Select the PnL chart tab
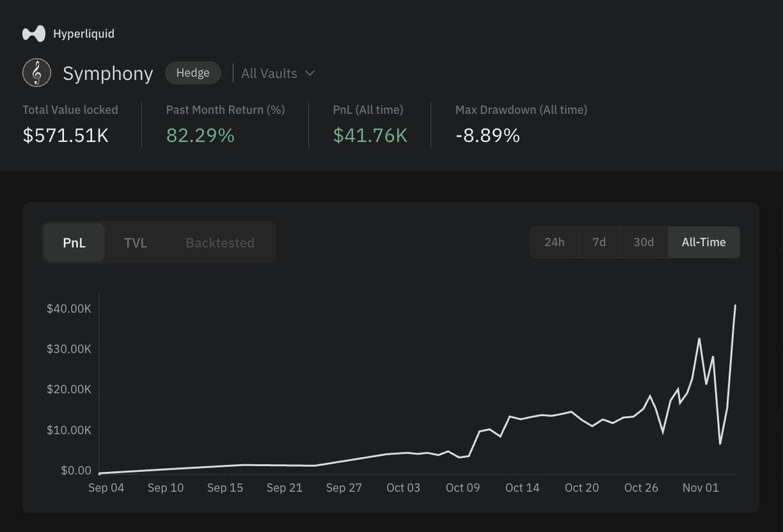Image resolution: width=783 pixels, height=532 pixels. point(74,243)
